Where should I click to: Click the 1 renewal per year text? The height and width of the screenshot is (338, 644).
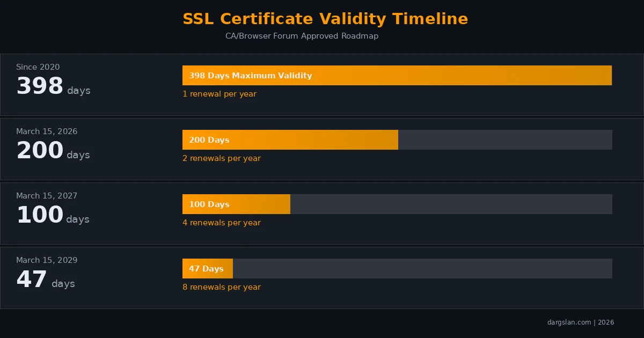coord(219,94)
